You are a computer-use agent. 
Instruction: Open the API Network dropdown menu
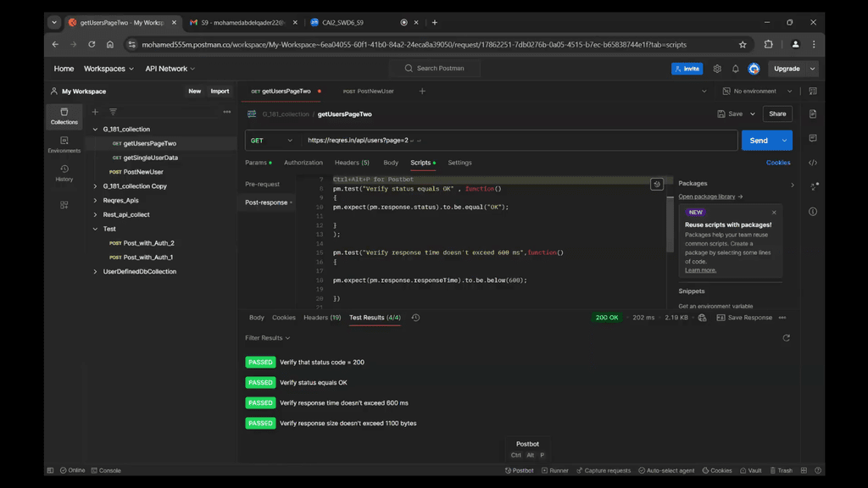coord(170,69)
